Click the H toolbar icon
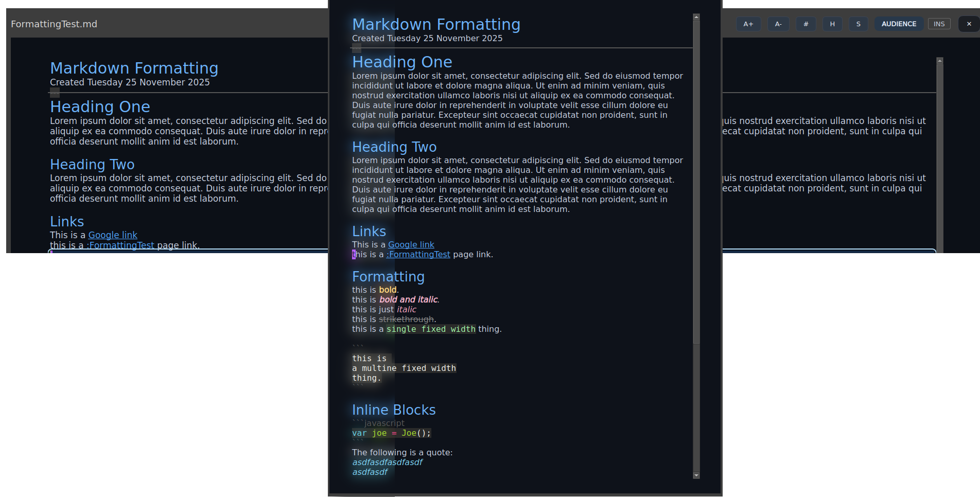 832,24
